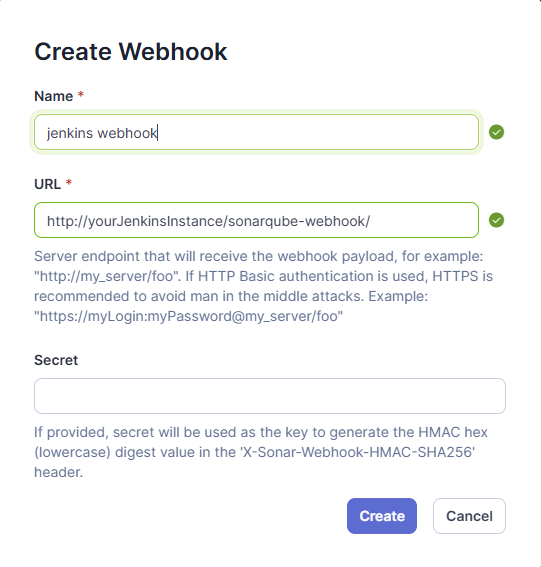This screenshot has width=541, height=567.
Task: Click into the empty Secret field
Action: click(x=270, y=396)
